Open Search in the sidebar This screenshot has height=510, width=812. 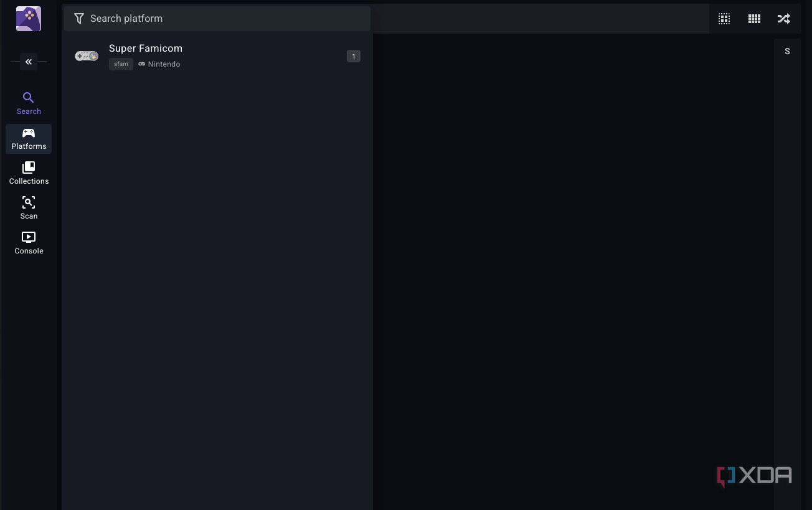click(29, 103)
